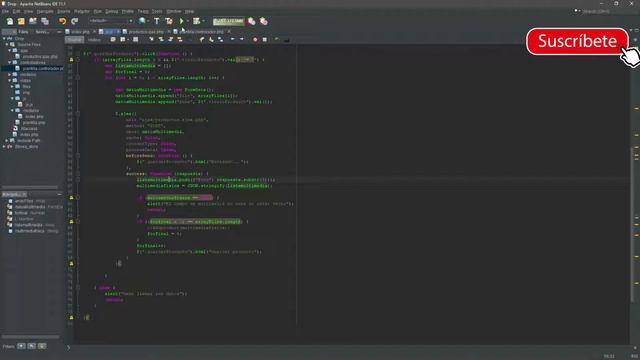Image resolution: width=640 pixels, height=360 pixels.
Task: Switch to the index.php editor tab
Action: coord(80,31)
